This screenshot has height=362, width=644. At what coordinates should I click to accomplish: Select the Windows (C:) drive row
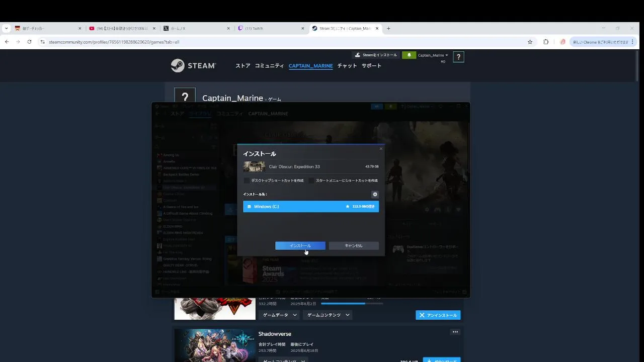311,207
